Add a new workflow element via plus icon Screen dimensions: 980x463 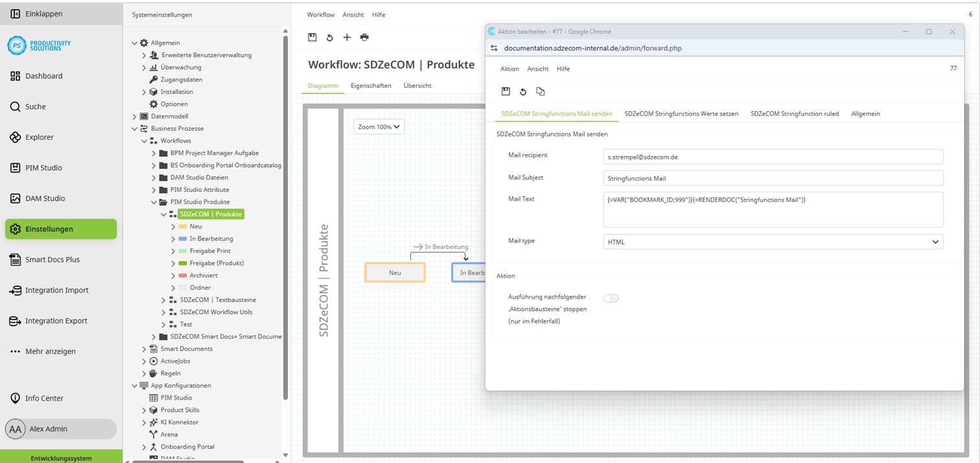tap(347, 37)
